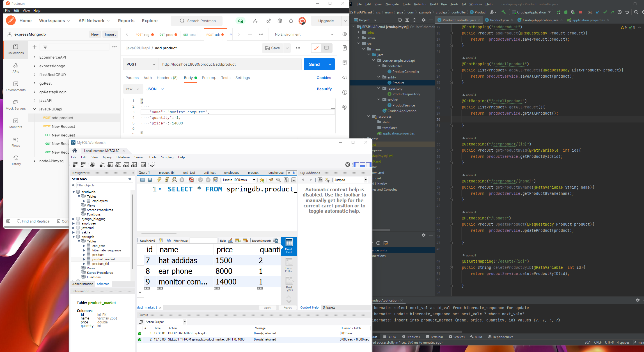Toggle invisible characters pilcrow button

pyautogui.click(x=286, y=180)
